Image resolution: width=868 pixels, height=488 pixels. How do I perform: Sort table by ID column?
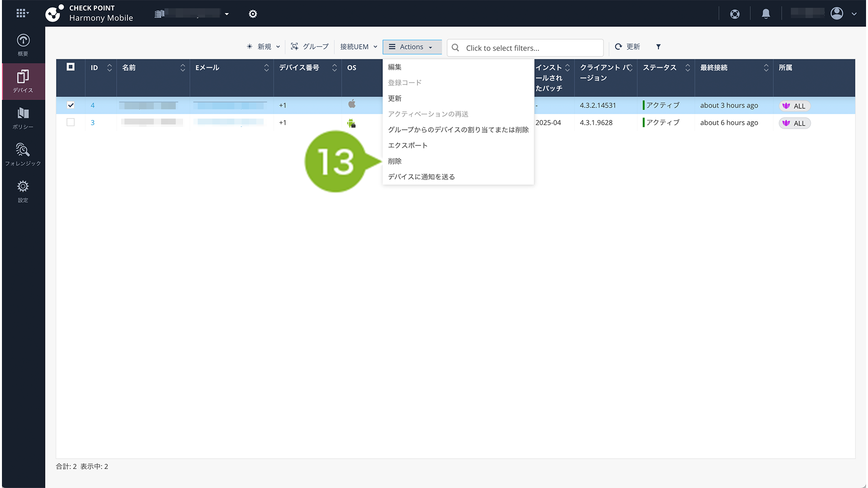point(109,68)
